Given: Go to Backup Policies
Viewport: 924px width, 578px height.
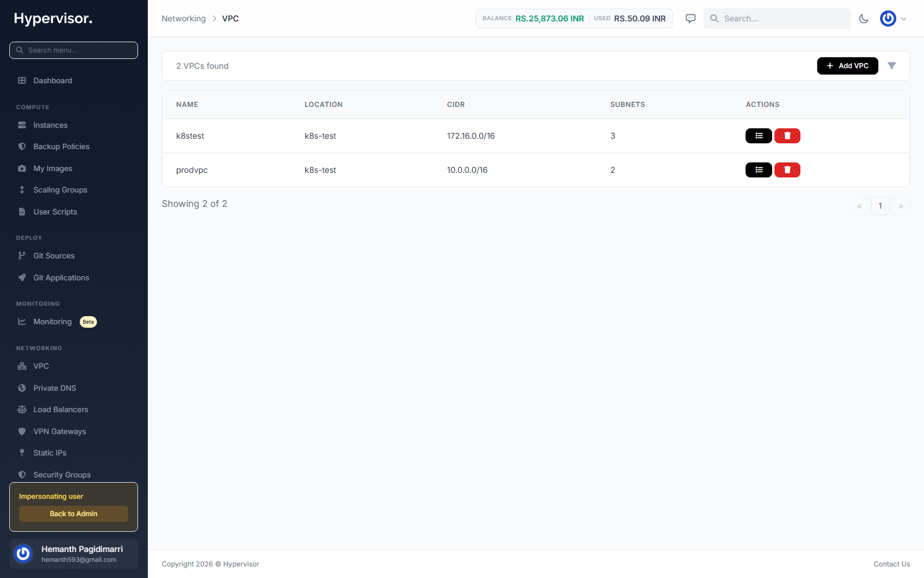Looking at the screenshot, I should tap(73, 147).
